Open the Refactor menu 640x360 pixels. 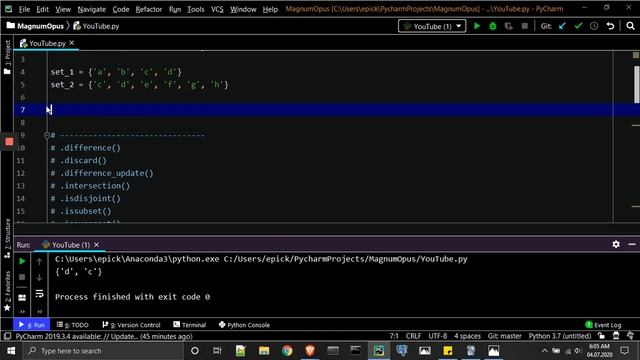pos(149,9)
